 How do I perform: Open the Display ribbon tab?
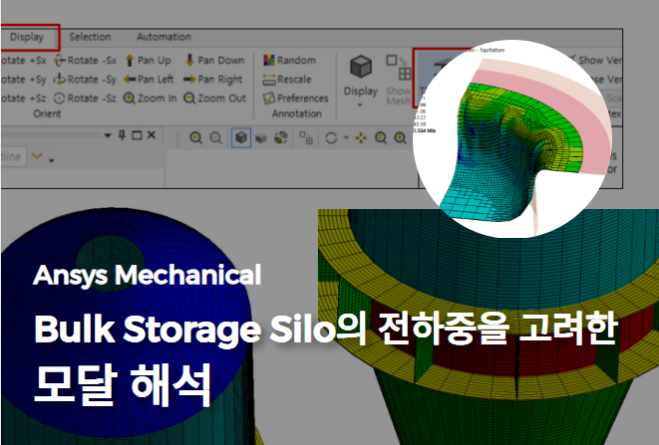tap(27, 37)
